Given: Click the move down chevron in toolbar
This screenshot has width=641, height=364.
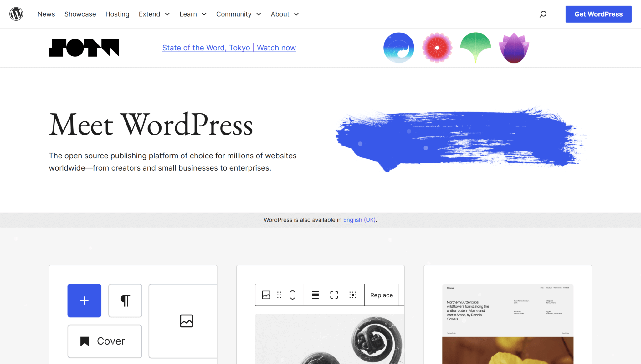Looking at the screenshot, I should (x=292, y=299).
